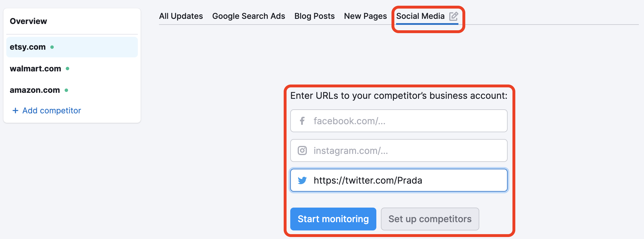
Task: Go to the New Pages tab
Action: tap(365, 16)
